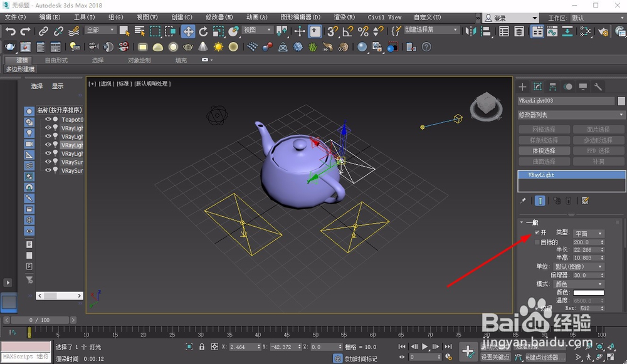This screenshot has width=627, height=364.
Task: Open the 视图 reference coordinate dropdown
Action: tap(257, 30)
